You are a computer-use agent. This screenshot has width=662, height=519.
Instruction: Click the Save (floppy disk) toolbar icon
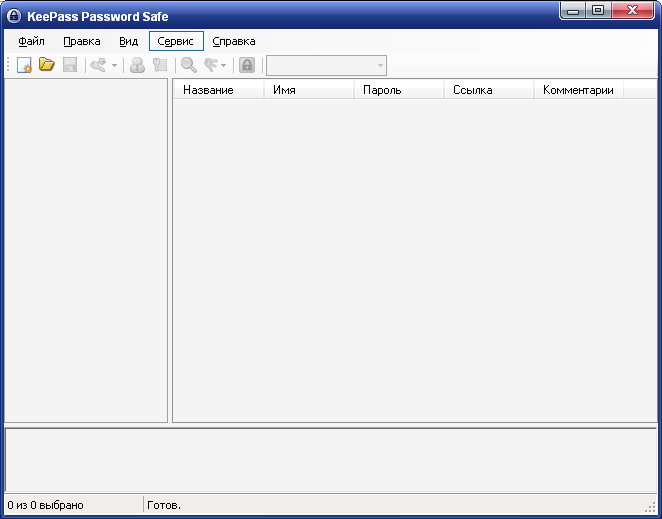tap(70, 65)
